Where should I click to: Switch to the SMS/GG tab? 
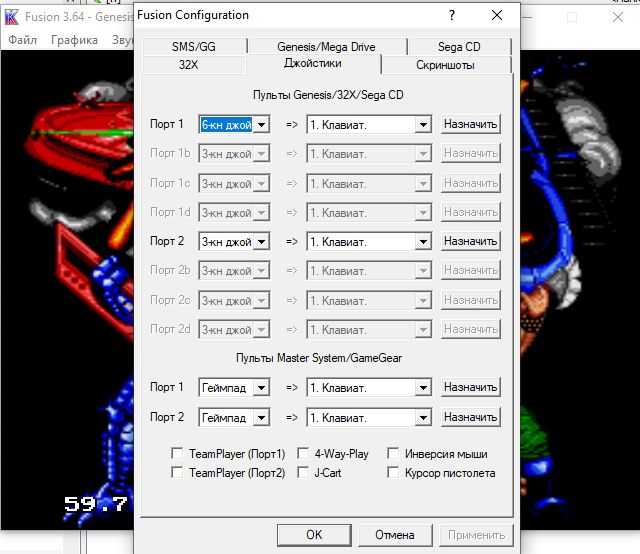[x=194, y=47]
